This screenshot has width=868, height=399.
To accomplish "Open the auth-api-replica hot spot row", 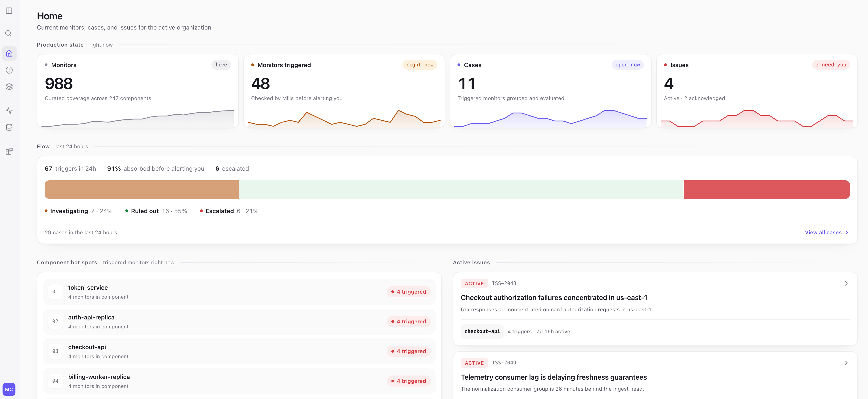I will (x=239, y=322).
